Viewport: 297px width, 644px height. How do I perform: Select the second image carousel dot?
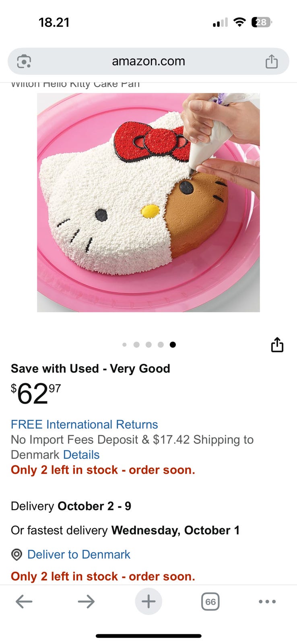136,345
